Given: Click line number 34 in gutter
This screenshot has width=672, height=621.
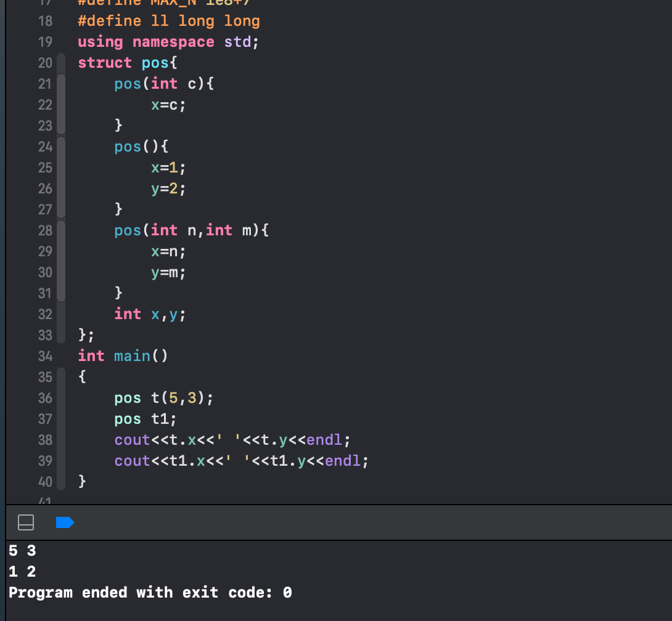Looking at the screenshot, I should pos(45,356).
